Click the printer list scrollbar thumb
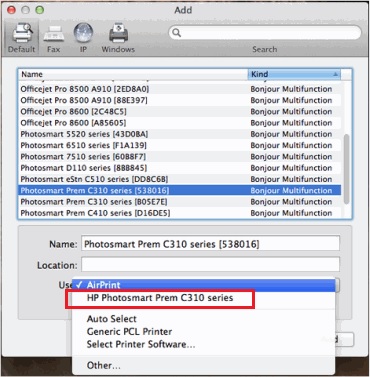This screenshot has width=370, height=377. (347, 169)
